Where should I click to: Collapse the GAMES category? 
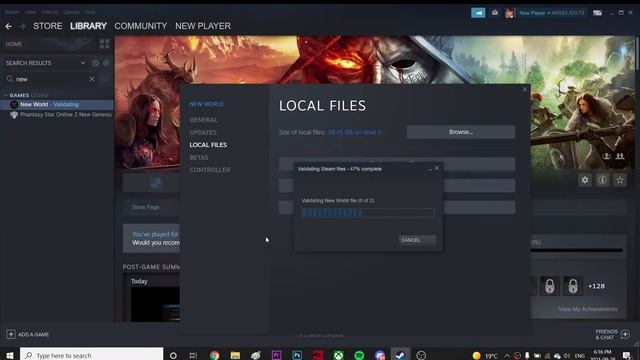(x=6, y=95)
